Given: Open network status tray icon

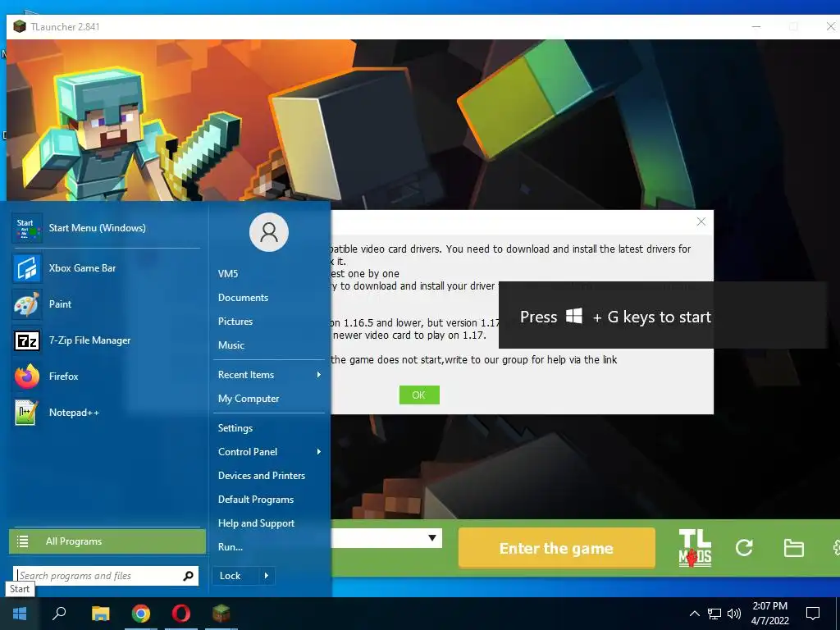Looking at the screenshot, I should pyautogui.click(x=714, y=614).
